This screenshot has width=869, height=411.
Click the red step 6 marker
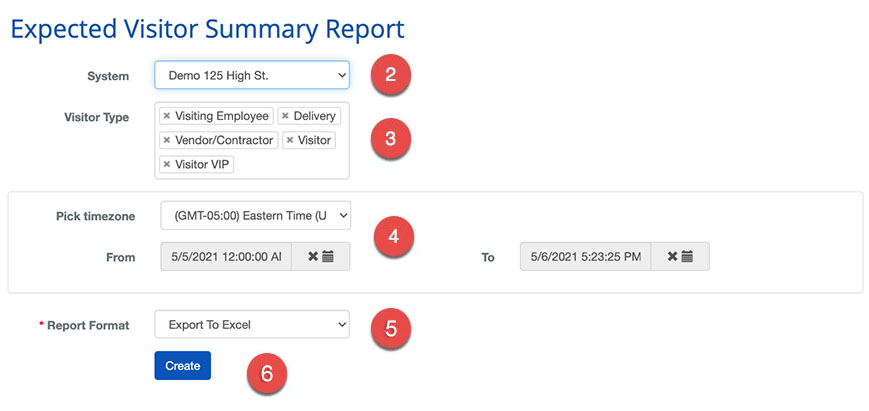point(266,373)
